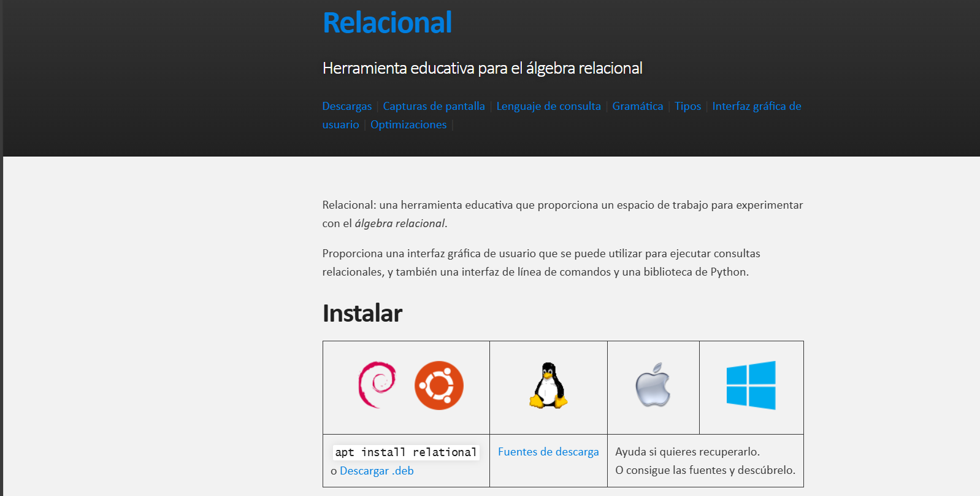This screenshot has height=496, width=980.
Task: Open the Gramática navigation link
Action: (638, 106)
